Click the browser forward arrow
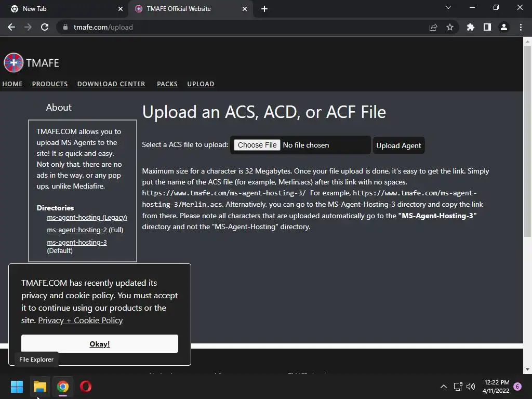This screenshot has height=399, width=532. [x=28, y=27]
